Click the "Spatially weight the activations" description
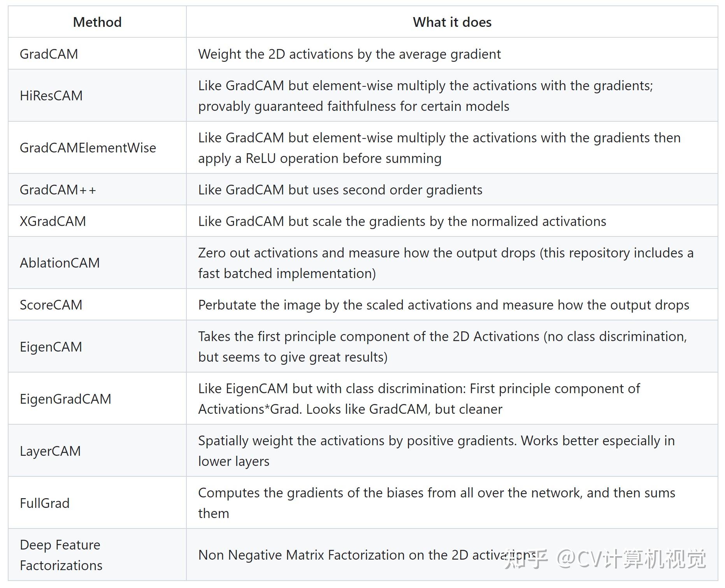725x588 pixels. coord(436,441)
